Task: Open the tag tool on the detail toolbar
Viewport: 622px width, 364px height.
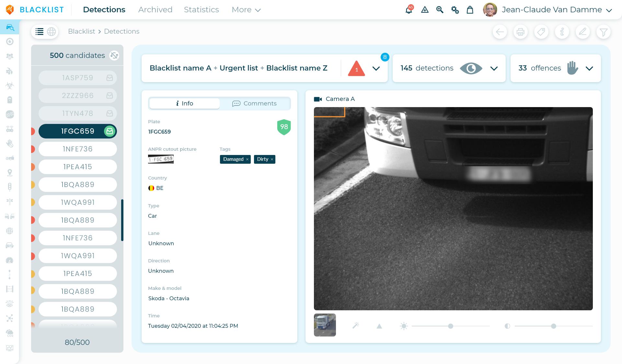Action: 541,32
